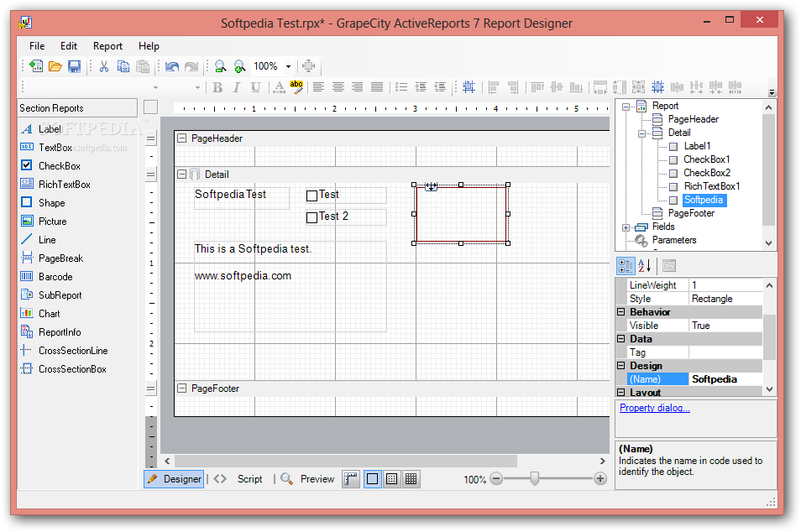This screenshot has height=532, width=801.
Task: Enable no-grid design surface mode
Action: 373,479
